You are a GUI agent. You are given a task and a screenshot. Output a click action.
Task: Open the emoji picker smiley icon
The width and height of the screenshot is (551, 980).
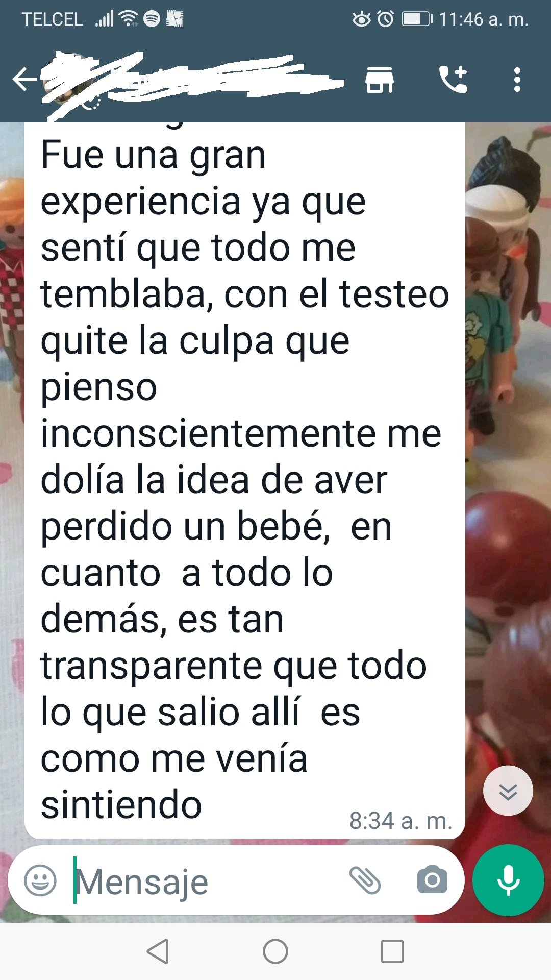[x=40, y=880]
